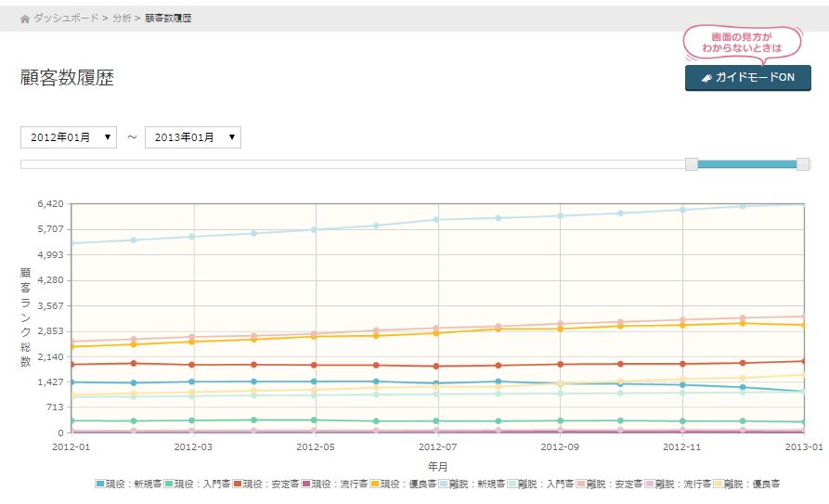
Task: Click the left handle of range slider
Action: pos(692,164)
